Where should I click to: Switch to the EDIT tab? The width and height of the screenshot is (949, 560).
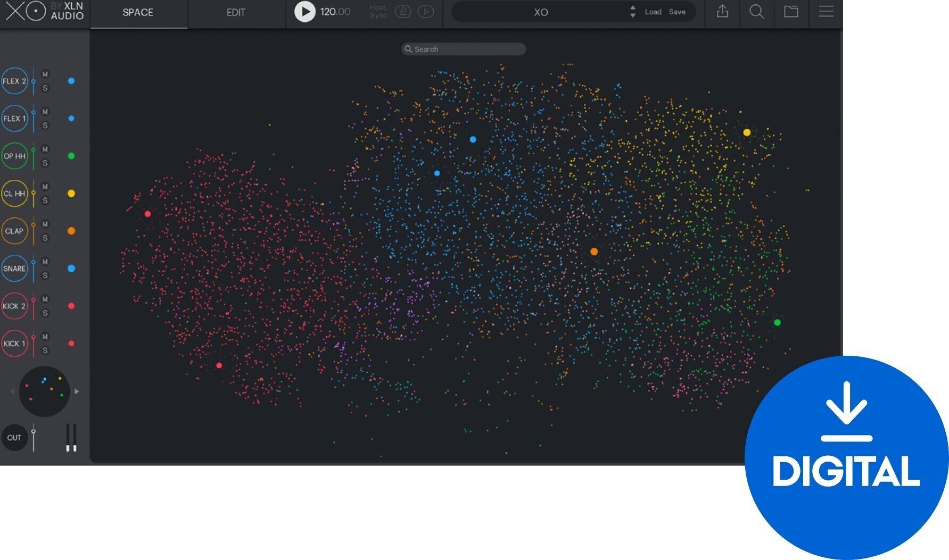click(x=236, y=13)
